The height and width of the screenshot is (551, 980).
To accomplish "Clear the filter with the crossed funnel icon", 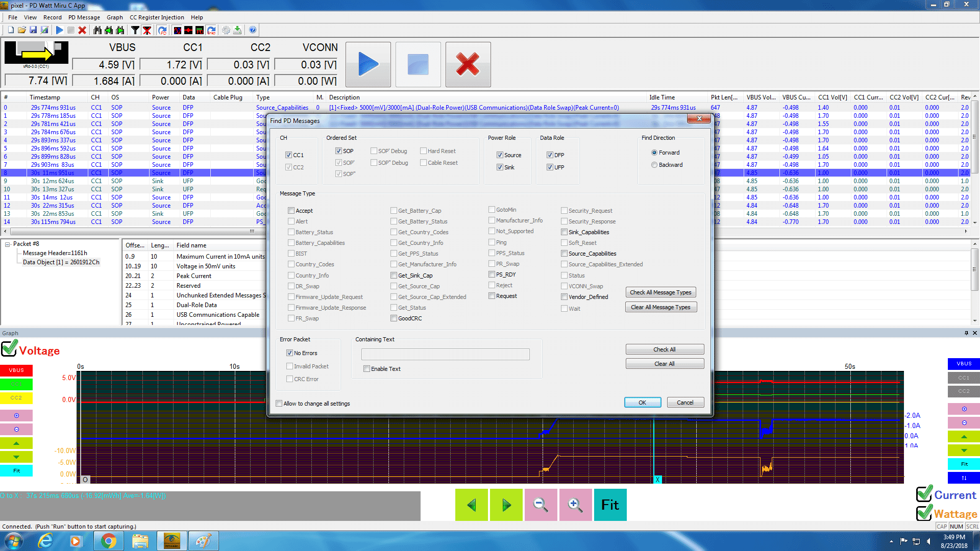I will click(147, 30).
